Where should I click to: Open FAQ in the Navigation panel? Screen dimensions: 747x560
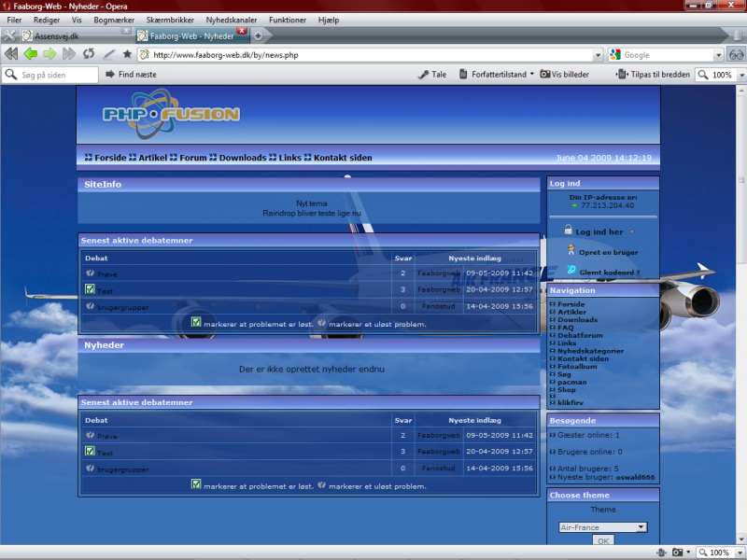click(566, 328)
